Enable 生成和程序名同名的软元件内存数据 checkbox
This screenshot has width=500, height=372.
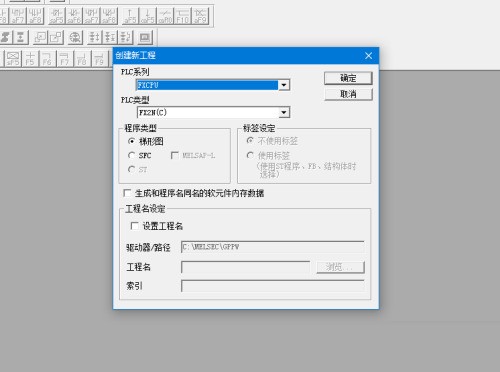click(x=127, y=193)
